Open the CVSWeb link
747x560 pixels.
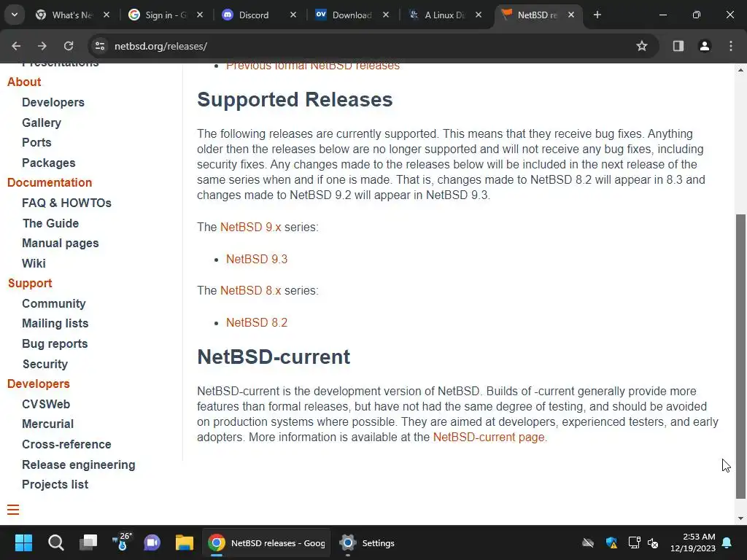pos(46,404)
